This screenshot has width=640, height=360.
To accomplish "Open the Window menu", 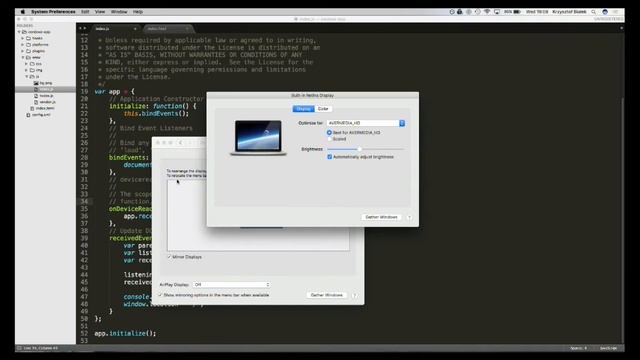I will point(119,12).
